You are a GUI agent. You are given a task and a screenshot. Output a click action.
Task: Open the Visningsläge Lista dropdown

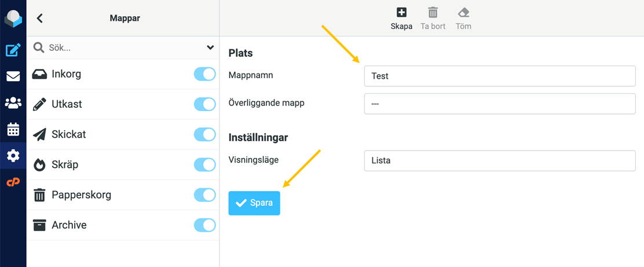500,160
